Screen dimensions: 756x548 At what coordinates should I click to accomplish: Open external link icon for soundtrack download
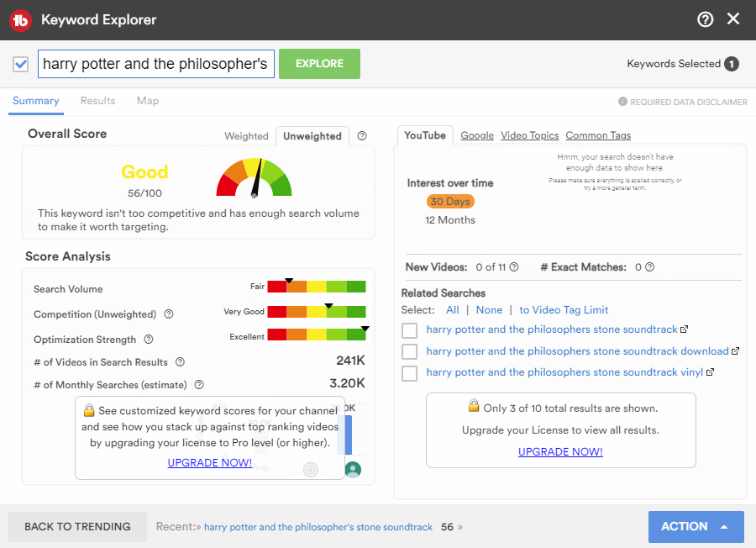735,351
